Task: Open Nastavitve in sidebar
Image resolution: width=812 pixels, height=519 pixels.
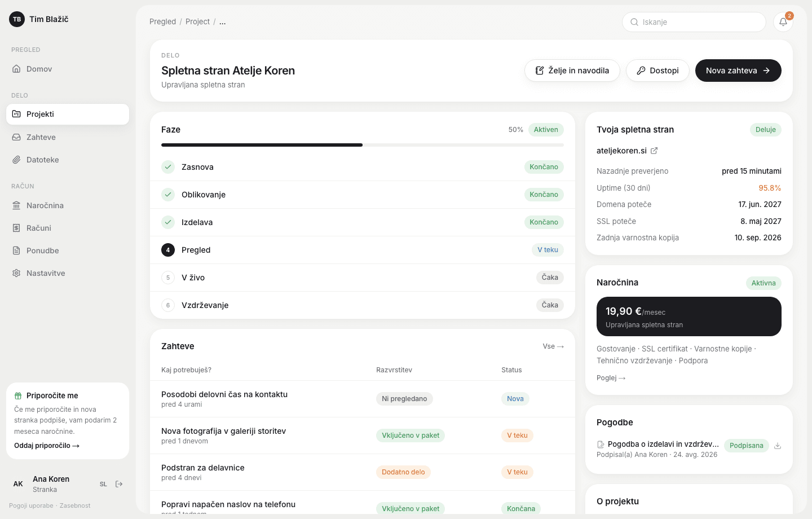Action: 68,273
